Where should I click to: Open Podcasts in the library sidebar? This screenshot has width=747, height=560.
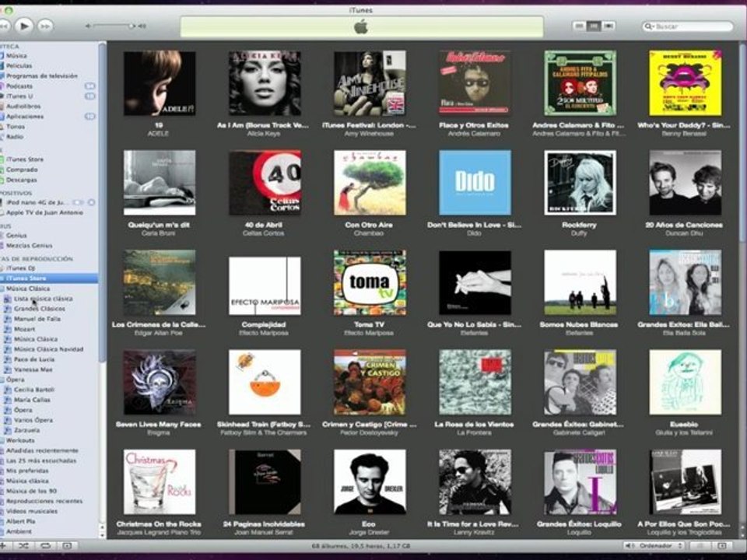(20, 86)
